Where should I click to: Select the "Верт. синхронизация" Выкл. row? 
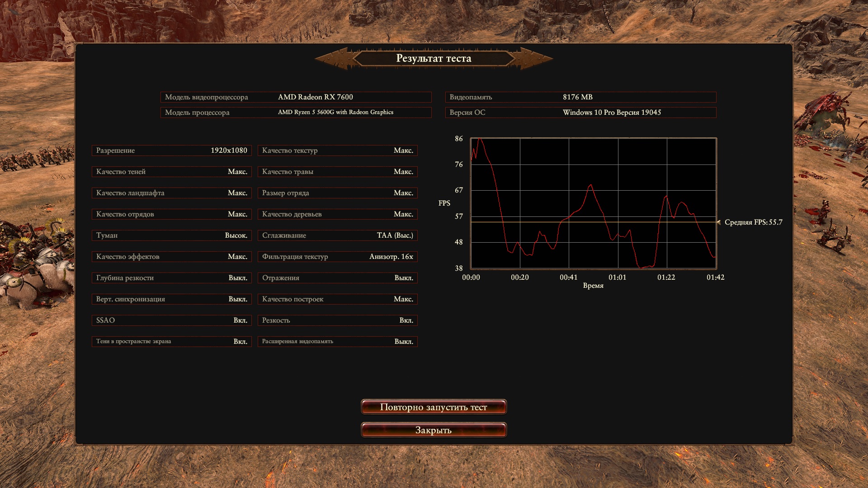pyautogui.click(x=171, y=299)
